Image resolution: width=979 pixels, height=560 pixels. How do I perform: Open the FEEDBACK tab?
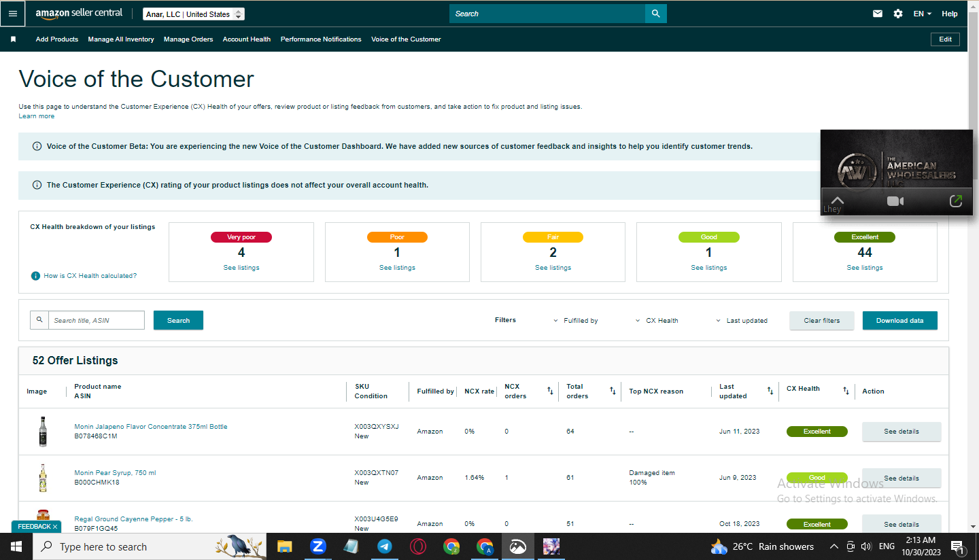pos(37,527)
